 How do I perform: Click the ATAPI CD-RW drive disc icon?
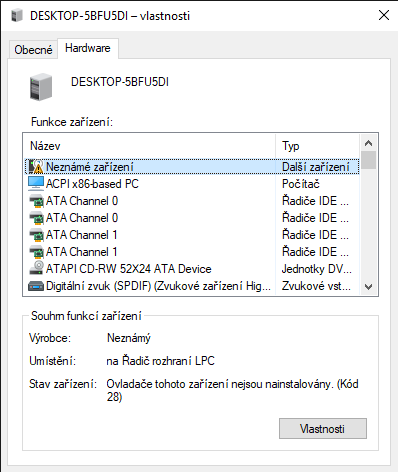pos(36,268)
